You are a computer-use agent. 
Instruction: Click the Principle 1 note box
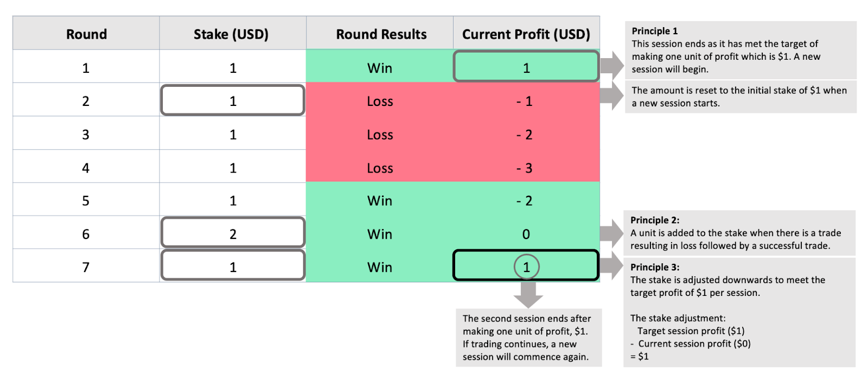point(741,50)
